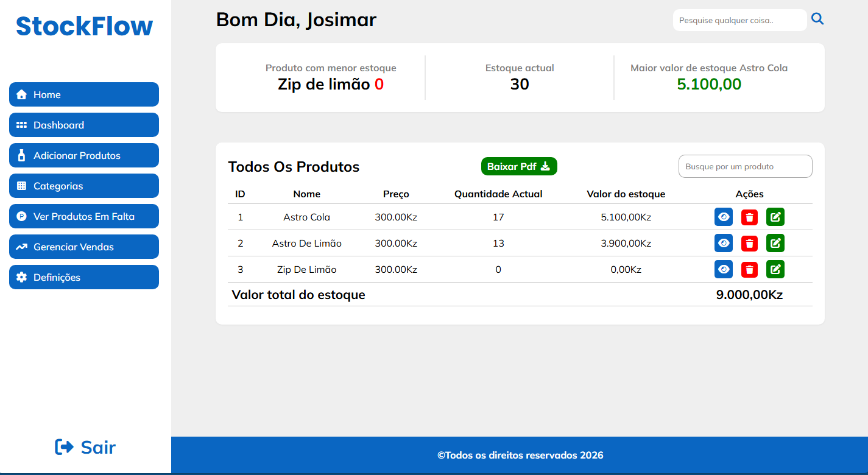Image resolution: width=868 pixels, height=475 pixels.
Task: View Zip De Limão with the blue eye icon
Action: click(723, 269)
